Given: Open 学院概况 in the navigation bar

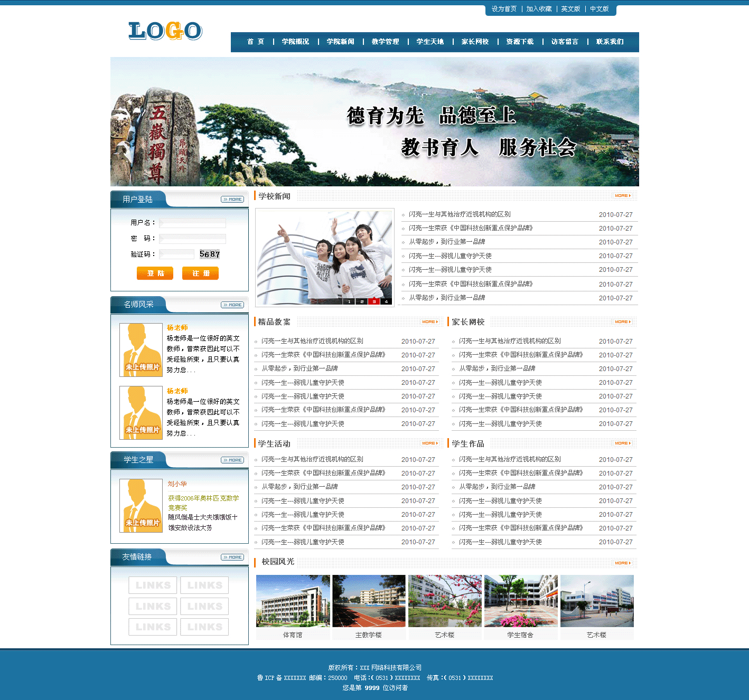Looking at the screenshot, I should (295, 42).
